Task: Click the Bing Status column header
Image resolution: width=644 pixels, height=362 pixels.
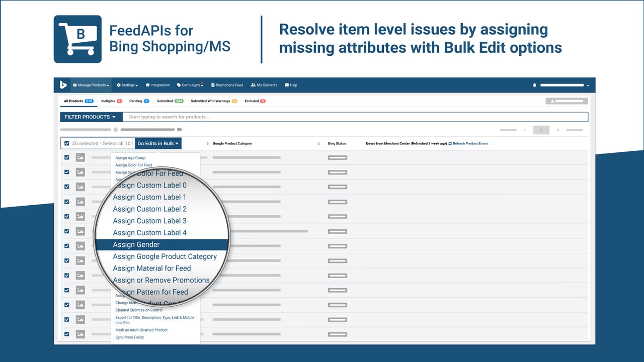Action: point(337,144)
